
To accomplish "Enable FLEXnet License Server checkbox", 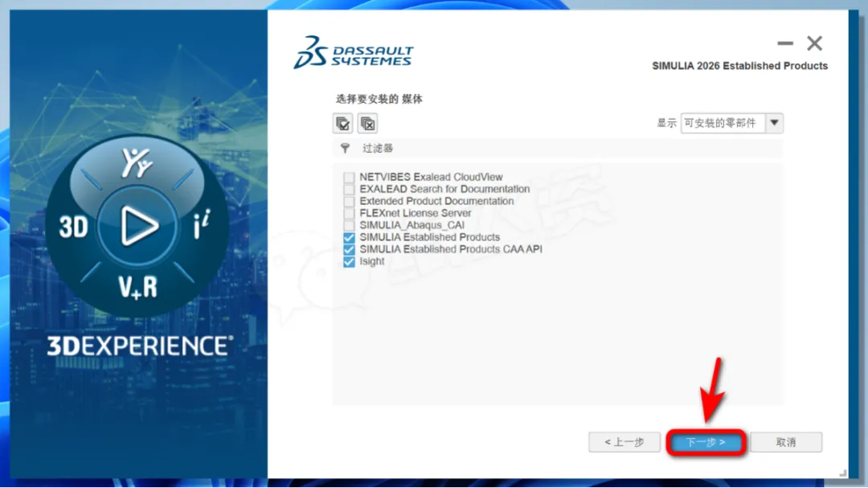I will click(x=349, y=213).
